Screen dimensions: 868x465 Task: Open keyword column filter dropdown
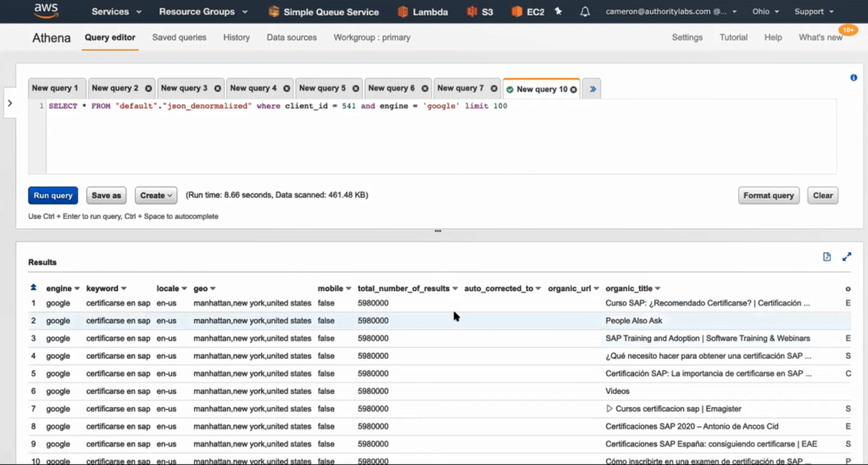(x=124, y=289)
